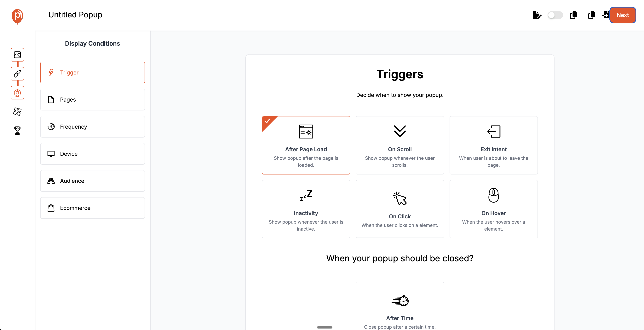Screen dimensions: 644x330
Task: Deselect the After Page Load trigger
Action: [x=306, y=145]
